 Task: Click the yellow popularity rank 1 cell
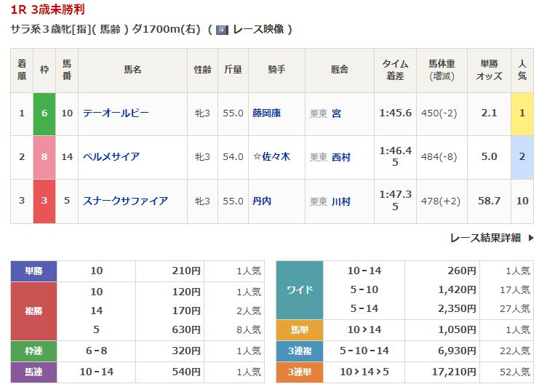point(522,113)
